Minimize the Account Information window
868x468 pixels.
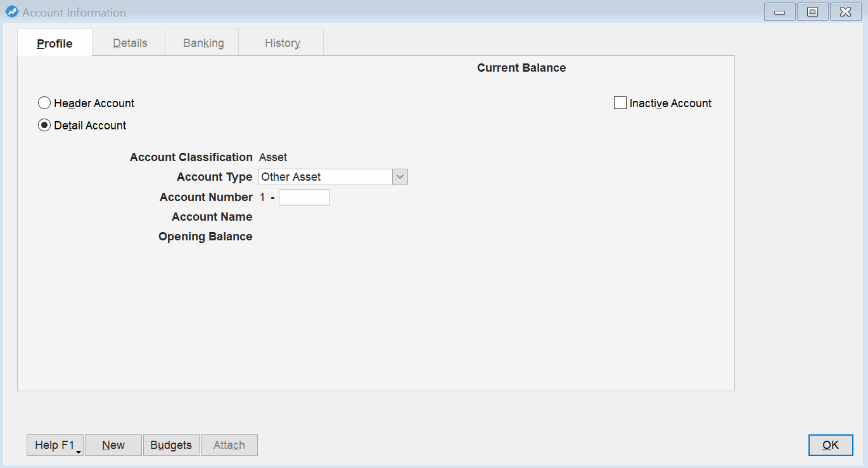click(779, 11)
